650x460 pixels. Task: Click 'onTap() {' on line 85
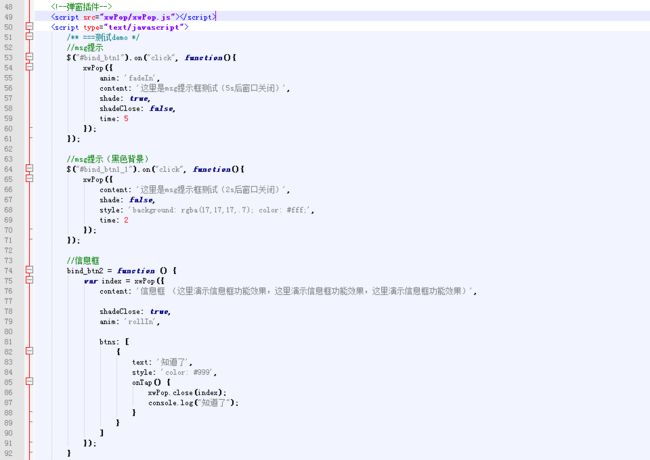pyautogui.click(x=151, y=382)
